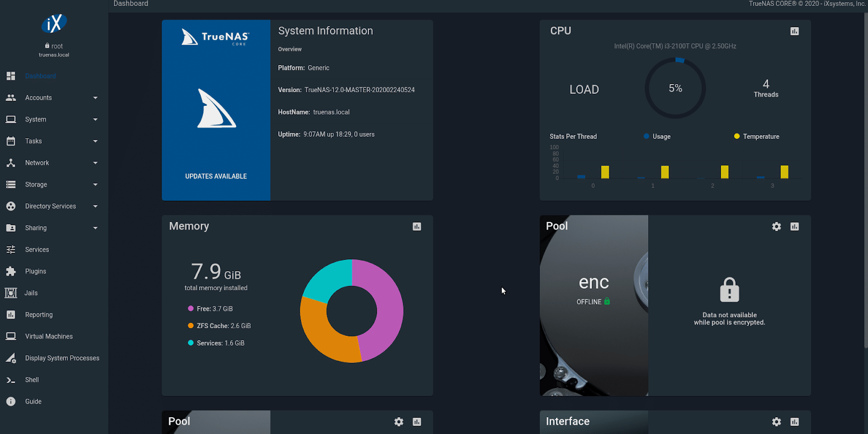Click the Storage stacked disks icon
Screen dimensions: 868x434
(11, 184)
